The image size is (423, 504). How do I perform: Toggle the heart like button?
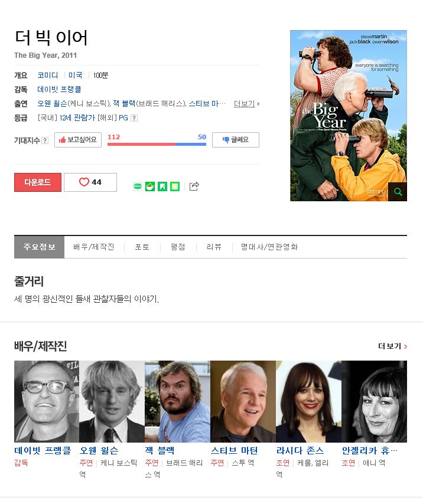coord(90,182)
